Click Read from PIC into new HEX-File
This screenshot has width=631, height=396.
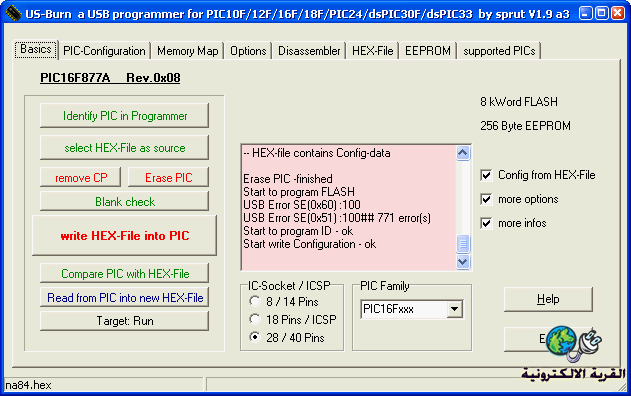[x=124, y=297]
